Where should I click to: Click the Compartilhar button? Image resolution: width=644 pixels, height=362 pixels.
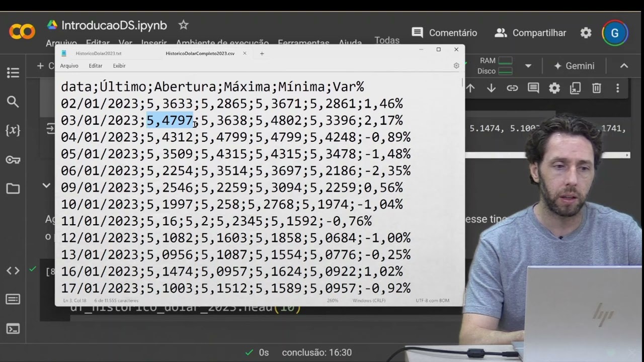(530, 33)
